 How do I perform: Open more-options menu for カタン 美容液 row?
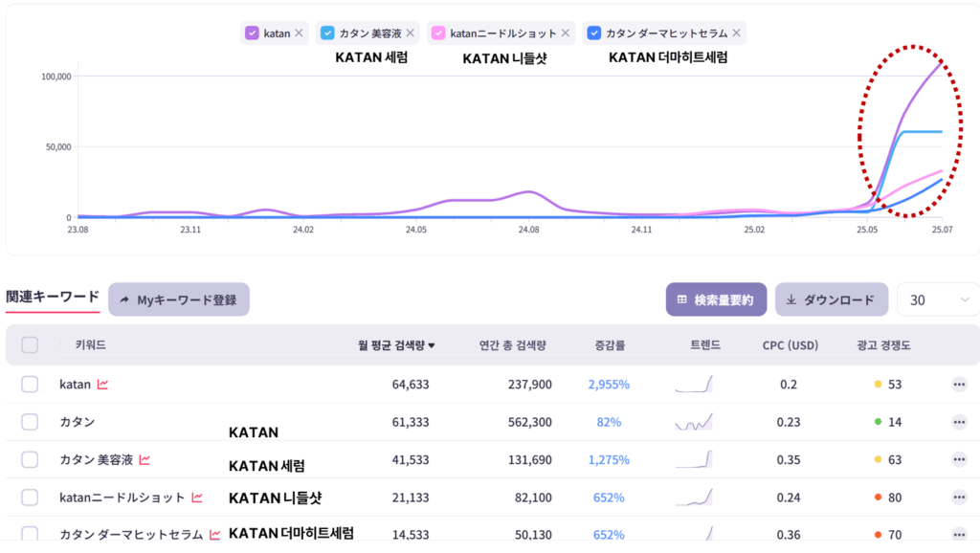959,460
